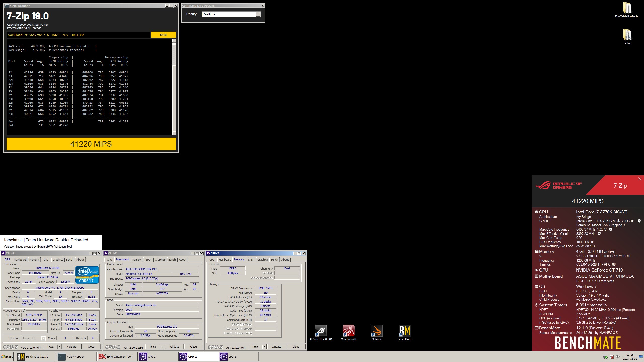The width and height of the screenshot is (644, 362).
Task: Click Tools button in Memory CPU-Z window
Action: click(x=255, y=347)
